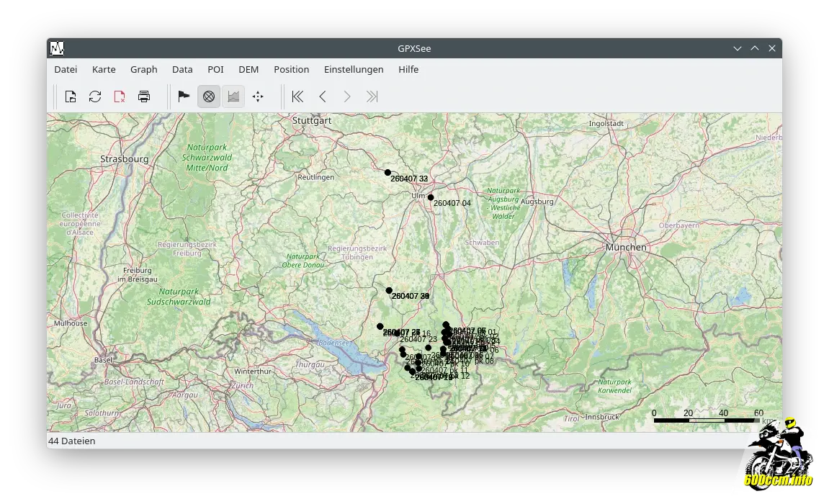Jump to the last file

372,96
